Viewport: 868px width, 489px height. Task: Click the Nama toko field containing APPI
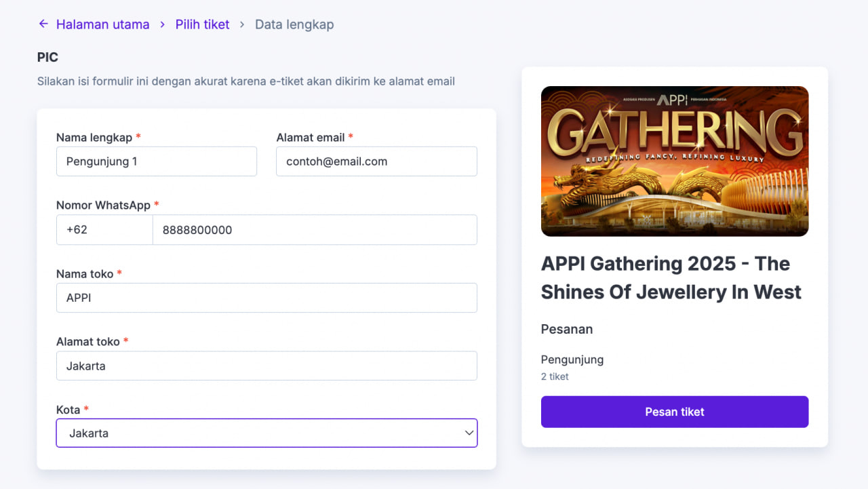[x=267, y=298]
